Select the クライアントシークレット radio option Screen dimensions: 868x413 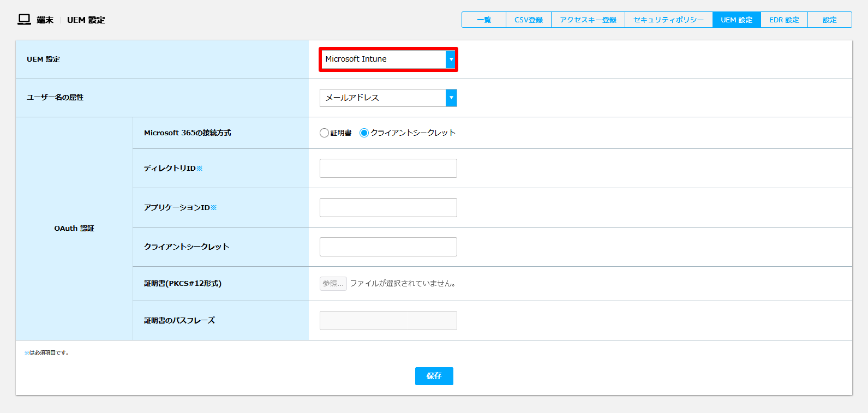364,133
